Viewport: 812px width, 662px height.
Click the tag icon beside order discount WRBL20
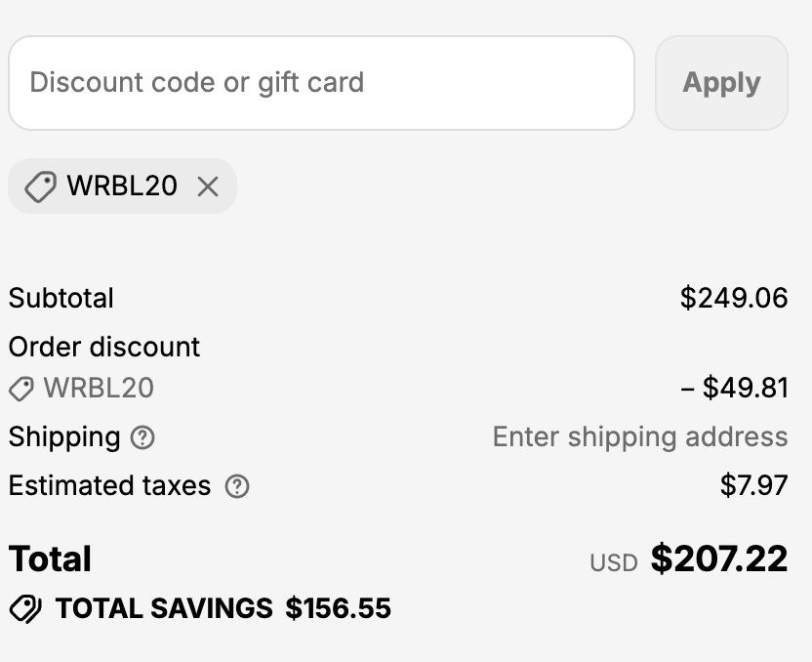pos(21,389)
